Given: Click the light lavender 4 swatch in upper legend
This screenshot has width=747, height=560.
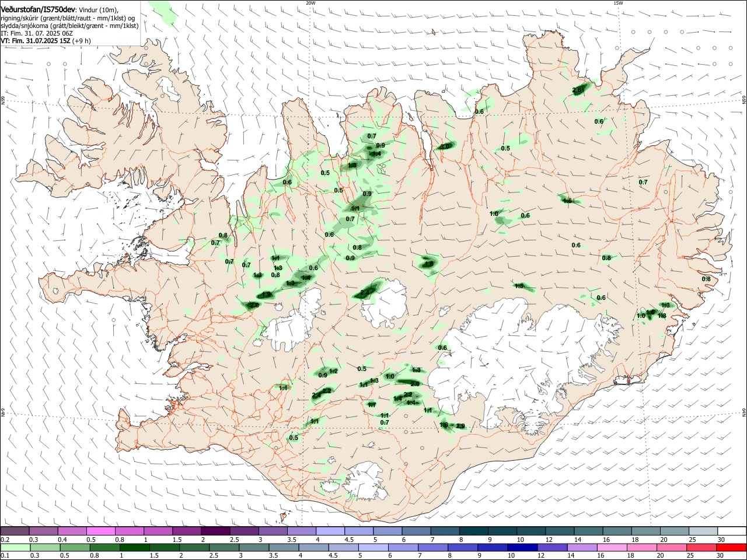Looking at the screenshot, I should tap(330, 531).
